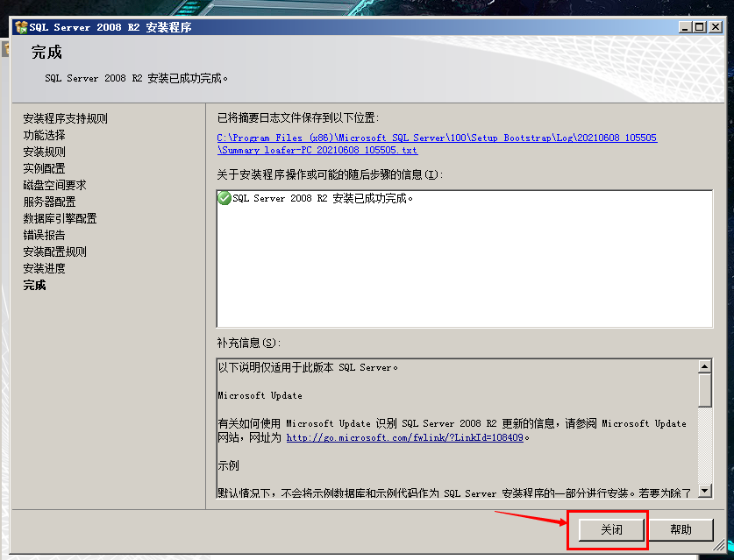Click the supplementary info scroll down arrow
The height and width of the screenshot is (560, 734).
tap(704, 490)
